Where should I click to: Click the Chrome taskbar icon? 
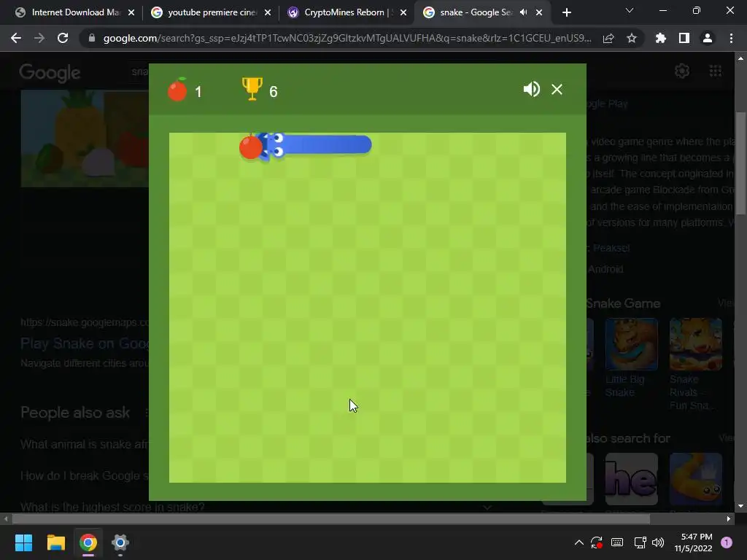[x=88, y=542]
